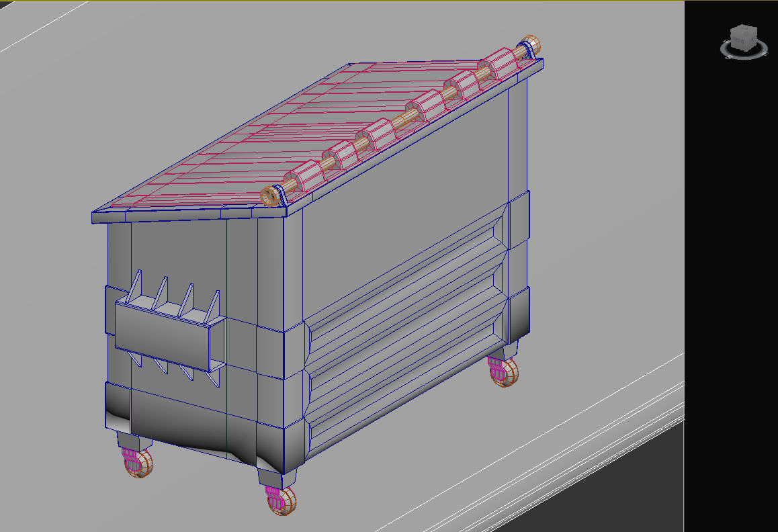Select the fork pocket bracket on dumpster side

(170, 328)
